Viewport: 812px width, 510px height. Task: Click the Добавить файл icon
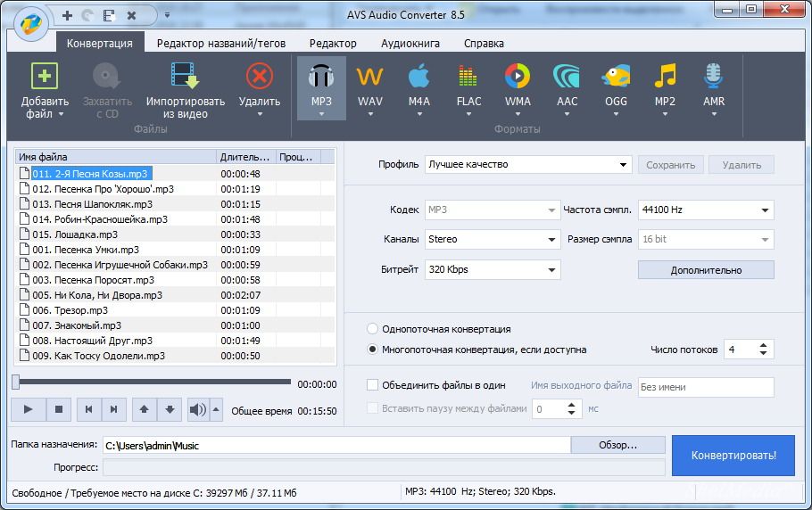click(45, 76)
